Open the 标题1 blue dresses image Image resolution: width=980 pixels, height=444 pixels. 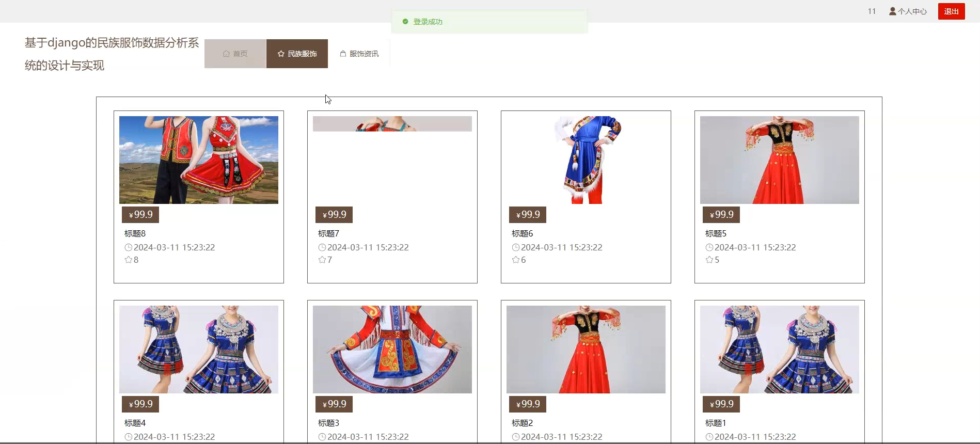point(780,350)
